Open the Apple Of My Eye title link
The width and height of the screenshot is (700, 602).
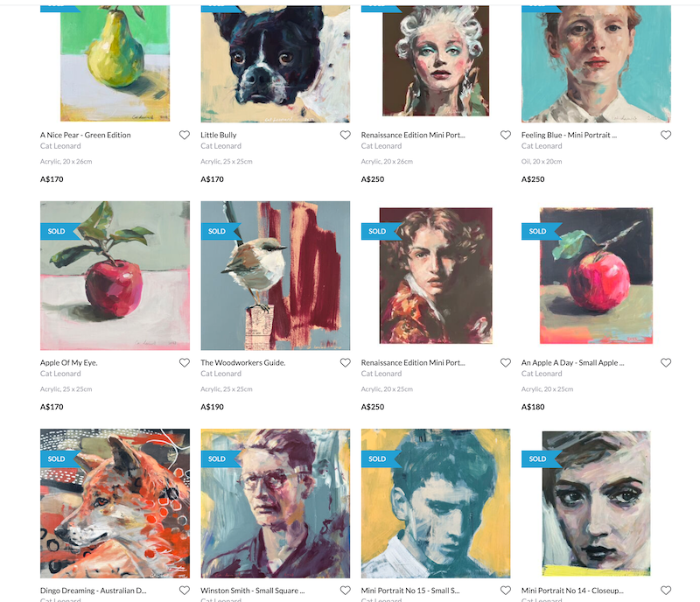tap(69, 362)
